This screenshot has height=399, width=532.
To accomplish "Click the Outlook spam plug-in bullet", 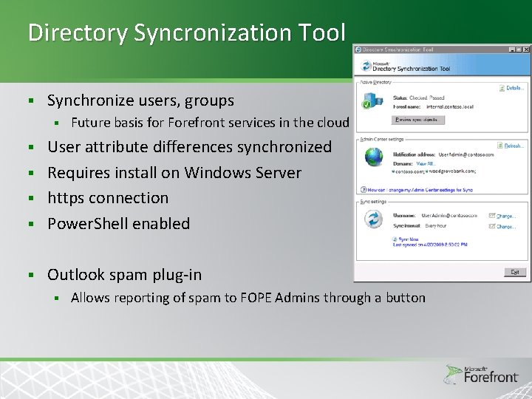I will (x=125, y=275).
